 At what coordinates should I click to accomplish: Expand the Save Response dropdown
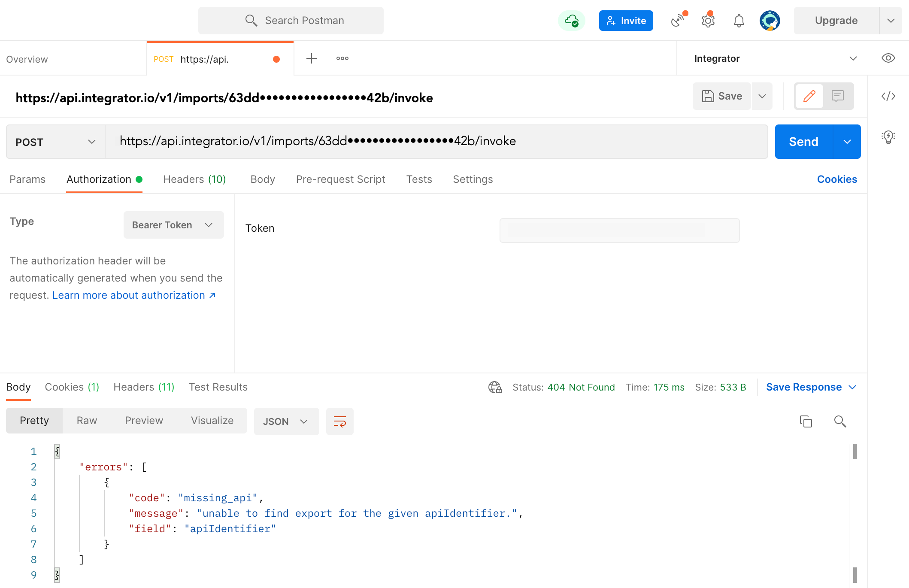[853, 387]
